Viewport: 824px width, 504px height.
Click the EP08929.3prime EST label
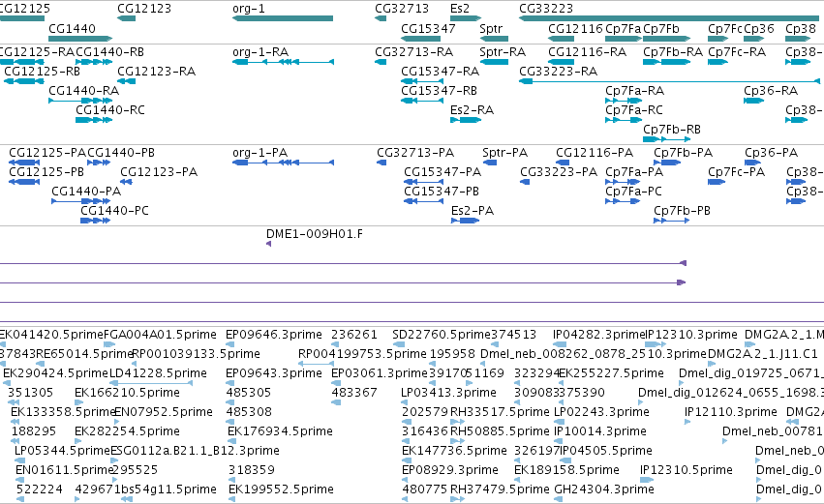(450, 470)
